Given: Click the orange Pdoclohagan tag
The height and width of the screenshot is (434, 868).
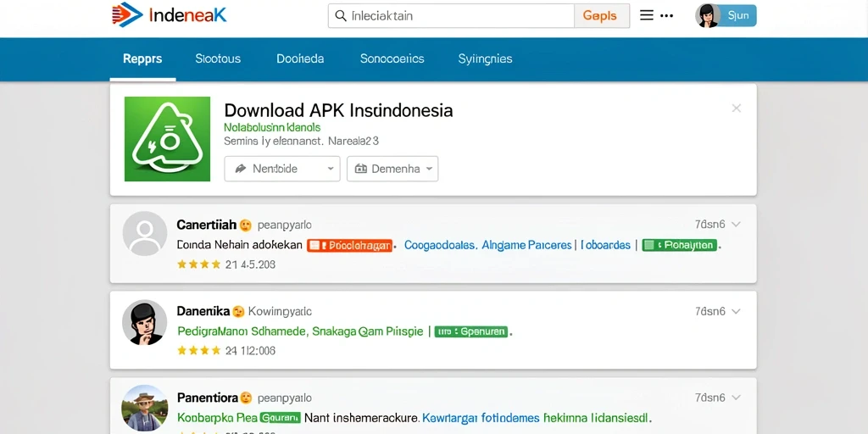Looking at the screenshot, I should click(x=349, y=245).
